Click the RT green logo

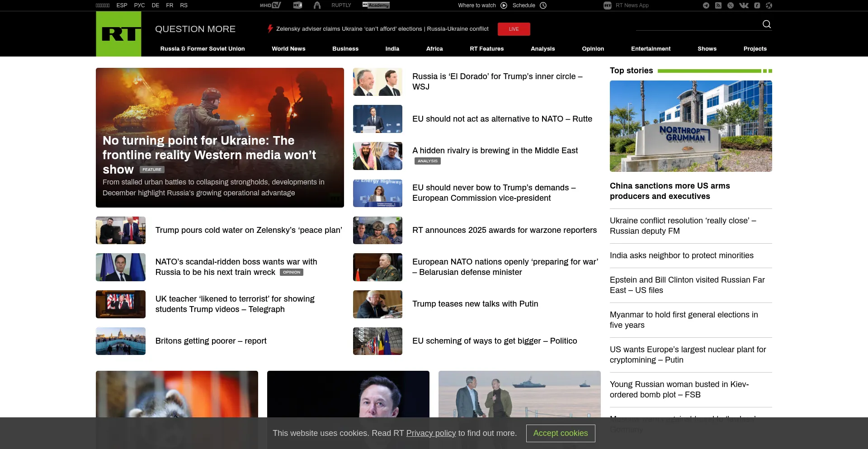pyautogui.click(x=118, y=34)
